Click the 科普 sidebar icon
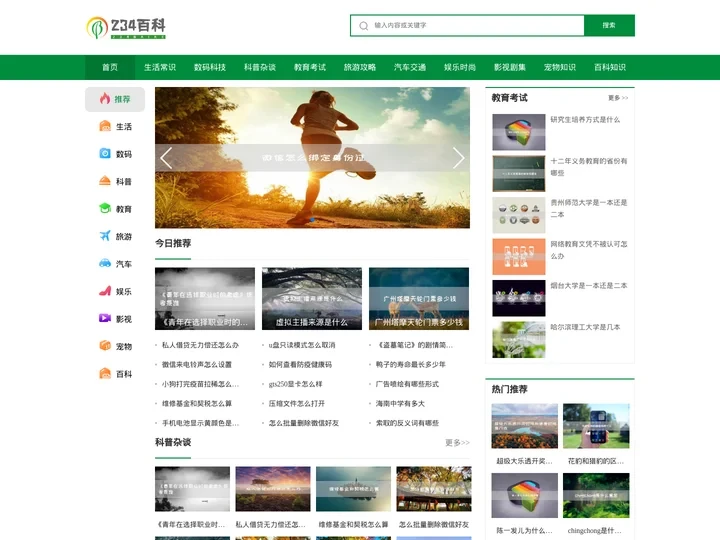The image size is (720, 540). [105, 181]
